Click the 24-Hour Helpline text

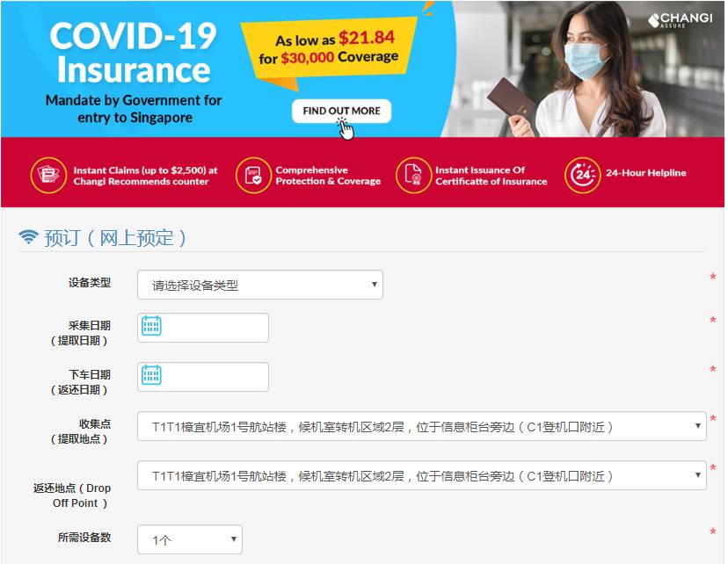(646, 173)
